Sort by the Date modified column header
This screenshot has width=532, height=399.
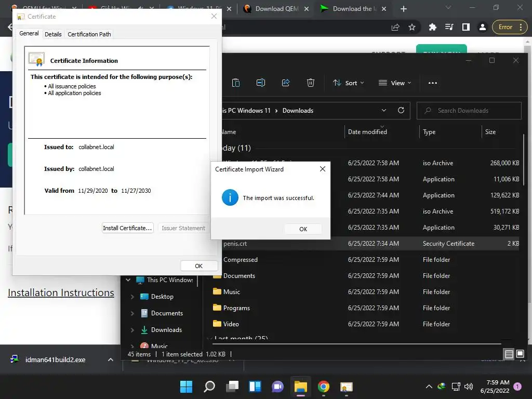tap(367, 132)
